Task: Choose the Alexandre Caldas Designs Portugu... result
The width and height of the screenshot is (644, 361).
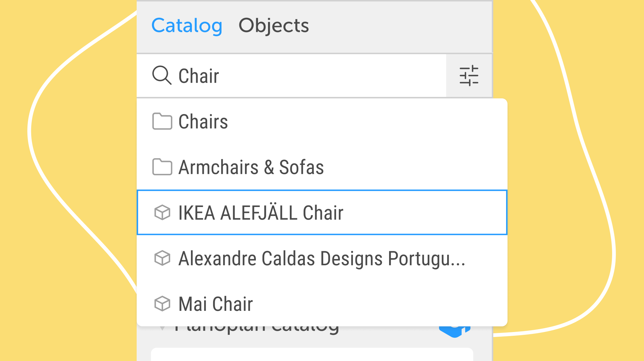Action: 322,258
